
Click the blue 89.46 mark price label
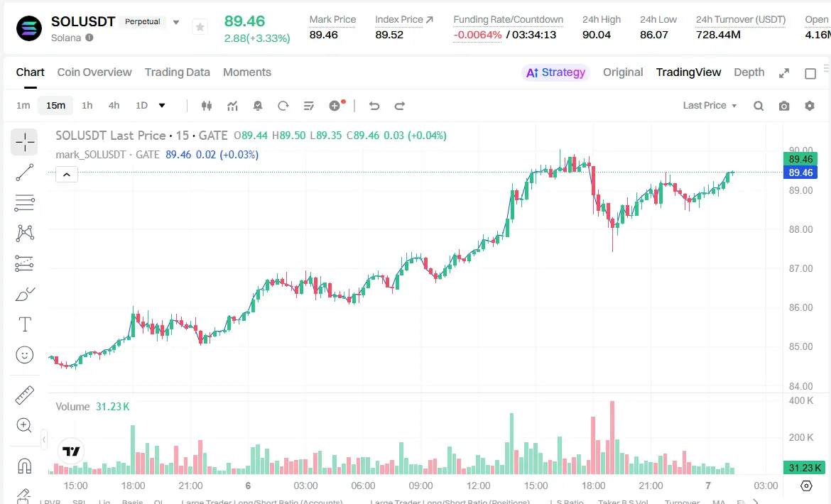pos(800,172)
